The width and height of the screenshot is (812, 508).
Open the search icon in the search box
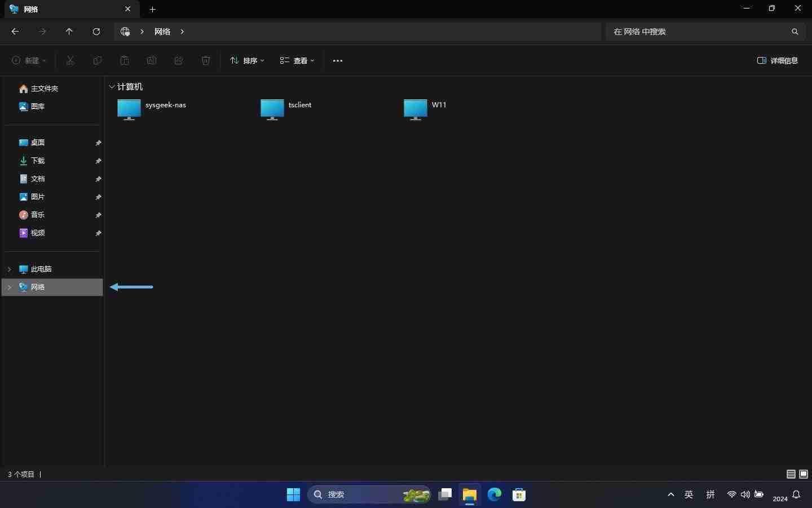(795, 32)
